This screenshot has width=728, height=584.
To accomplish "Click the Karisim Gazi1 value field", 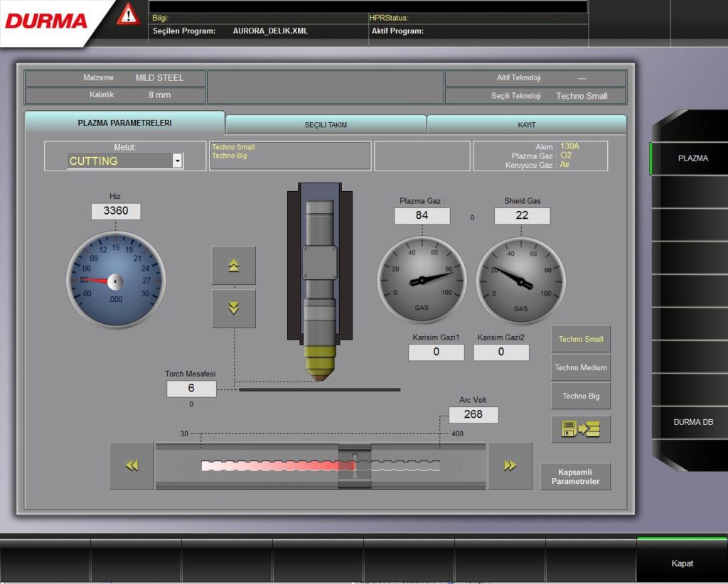I will pyautogui.click(x=436, y=352).
